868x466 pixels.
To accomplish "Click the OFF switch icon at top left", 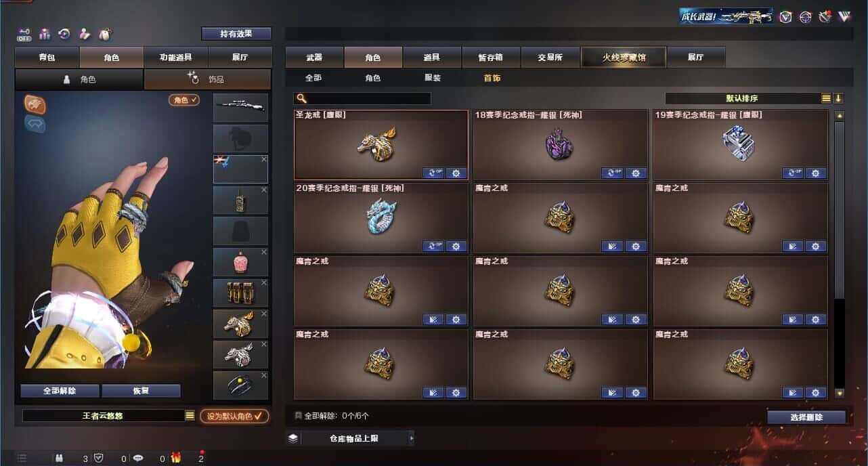I will 24,34.
